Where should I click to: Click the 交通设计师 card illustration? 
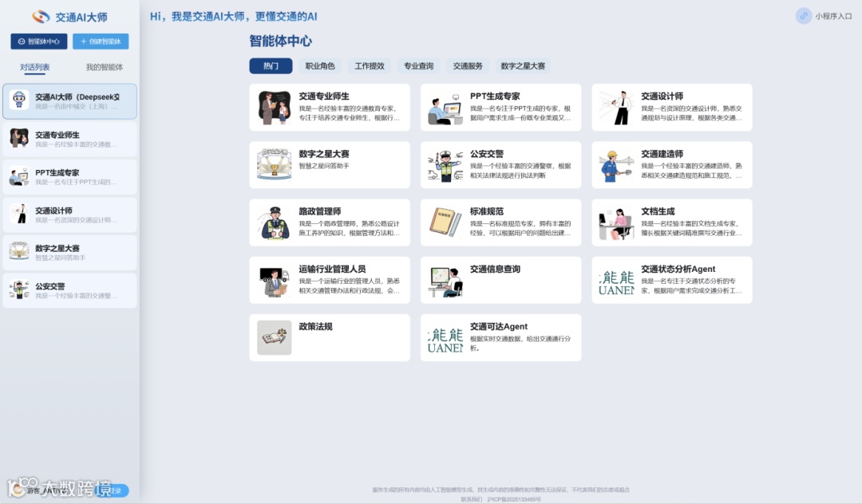coord(616,108)
